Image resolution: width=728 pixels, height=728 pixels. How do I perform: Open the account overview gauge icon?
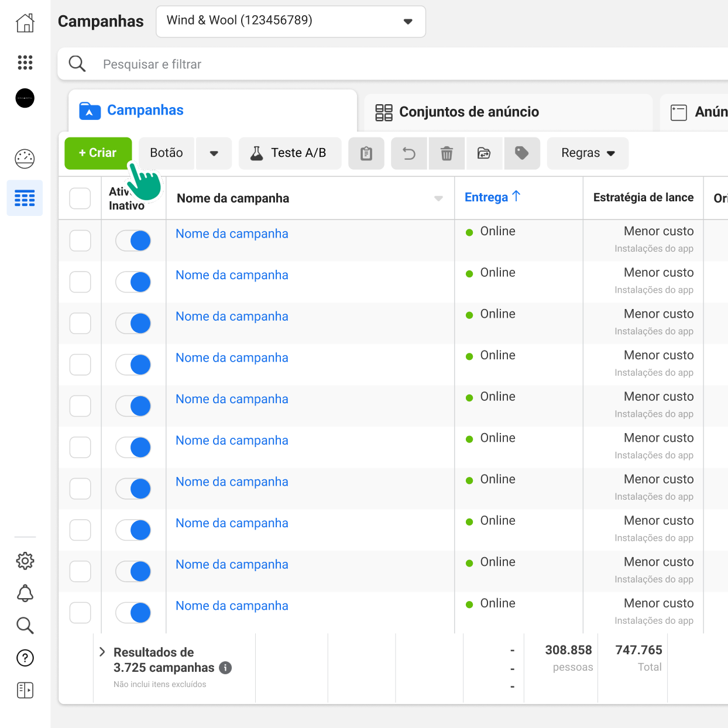pos(25,159)
